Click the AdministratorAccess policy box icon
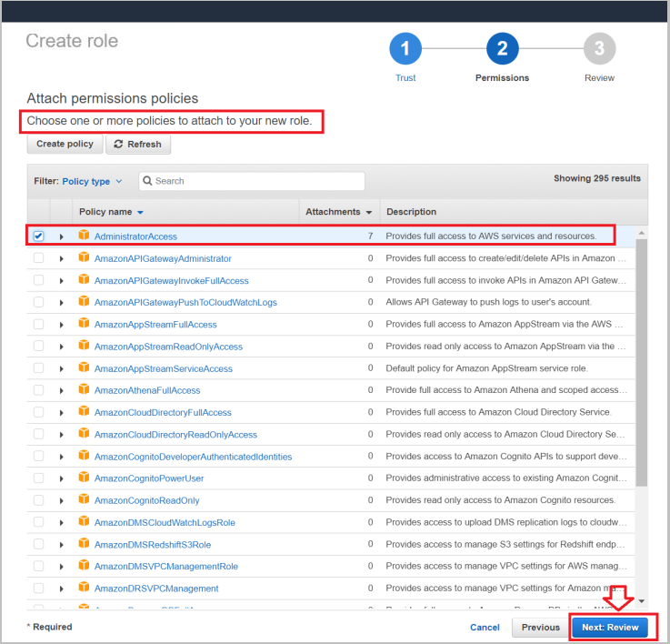670x644 pixels. point(84,235)
